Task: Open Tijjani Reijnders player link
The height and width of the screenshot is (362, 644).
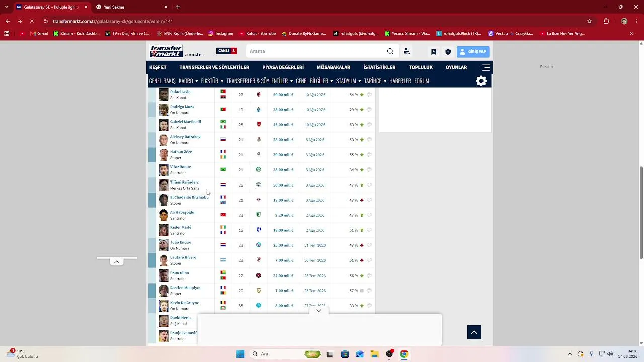Action: click(184, 182)
